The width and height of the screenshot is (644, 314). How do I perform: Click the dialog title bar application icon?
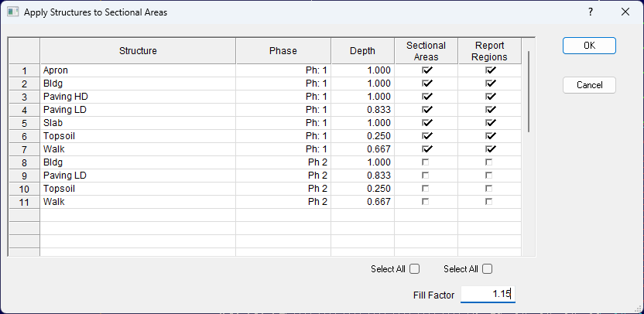12,12
